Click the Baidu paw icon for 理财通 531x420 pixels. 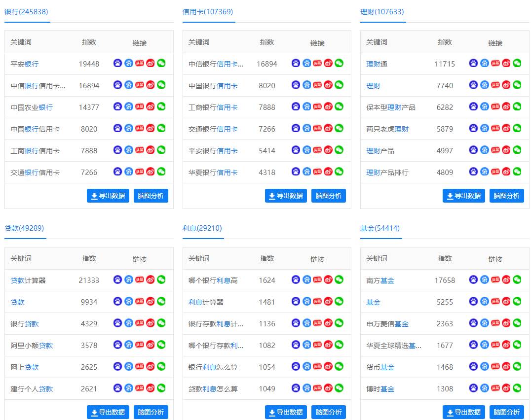pyautogui.click(x=473, y=63)
